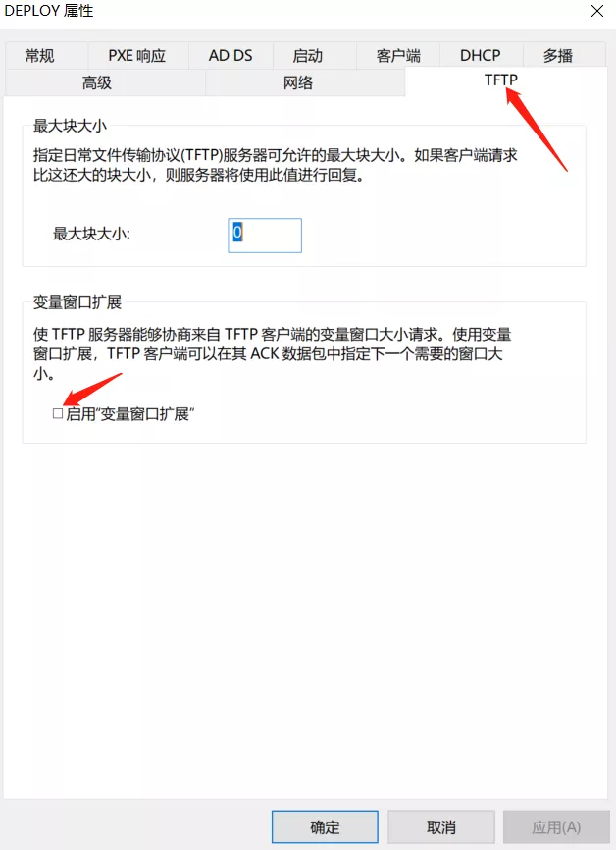Switch to the 网络 tab
The height and width of the screenshot is (850, 616).
pyautogui.click(x=298, y=83)
